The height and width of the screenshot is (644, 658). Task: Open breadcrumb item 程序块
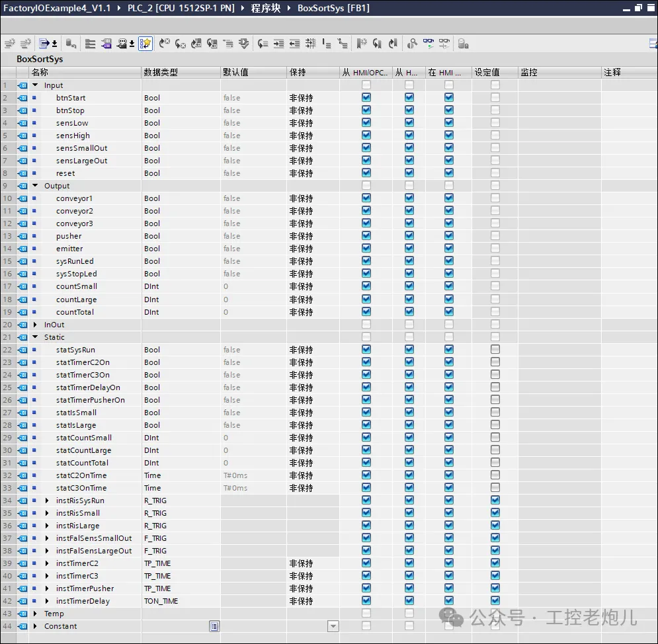point(266,8)
